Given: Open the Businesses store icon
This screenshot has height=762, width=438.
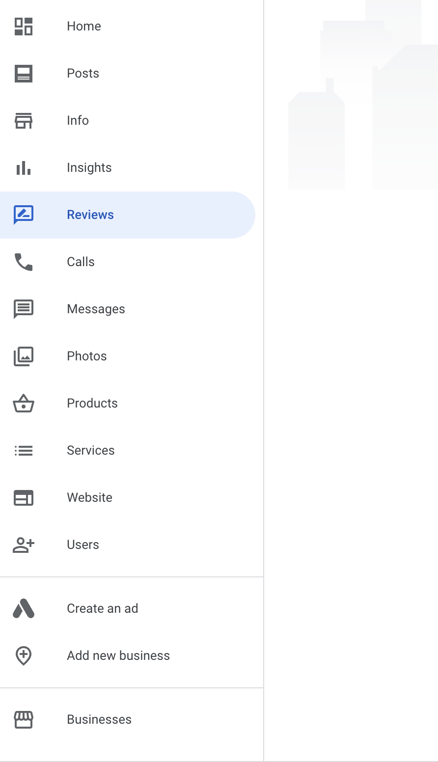Looking at the screenshot, I should pyautogui.click(x=23, y=720).
